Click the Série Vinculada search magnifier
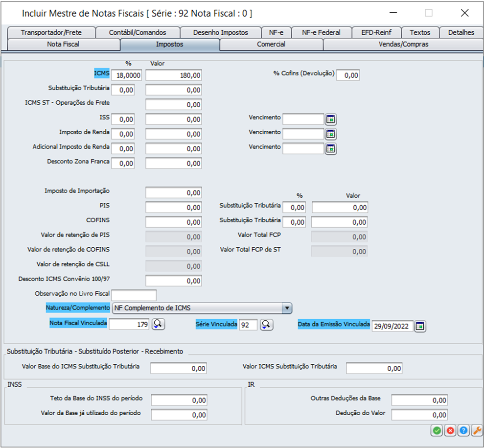485x448 pixels. (266, 325)
